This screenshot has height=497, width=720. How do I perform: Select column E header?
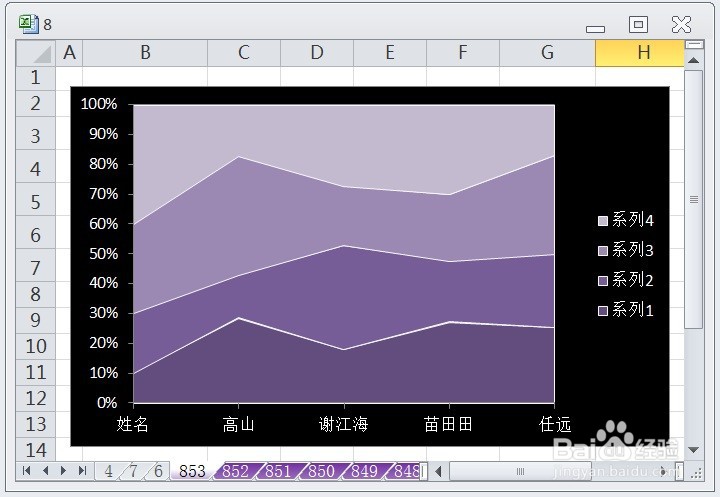pyautogui.click(x=390, y=53)
